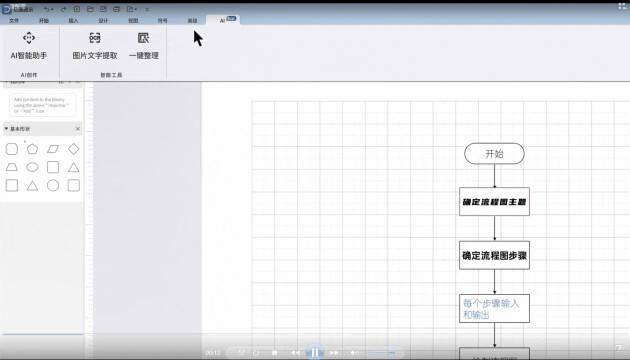
Task: Select the 确定流程图步骤 flowchart box
Action: (494, 256)
